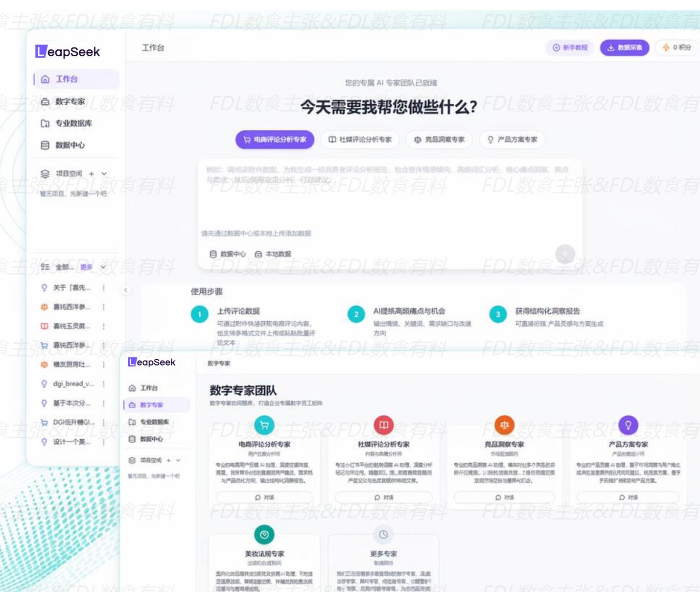Open the 新手教程 link
The width and height of the screenshot is (700, 592).
570,47
